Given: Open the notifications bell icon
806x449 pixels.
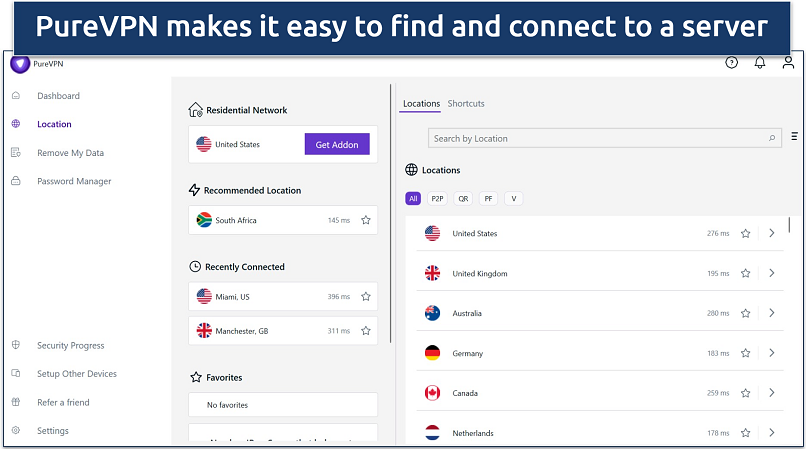Looking at the screenshot, I should [x=759, y=63].
